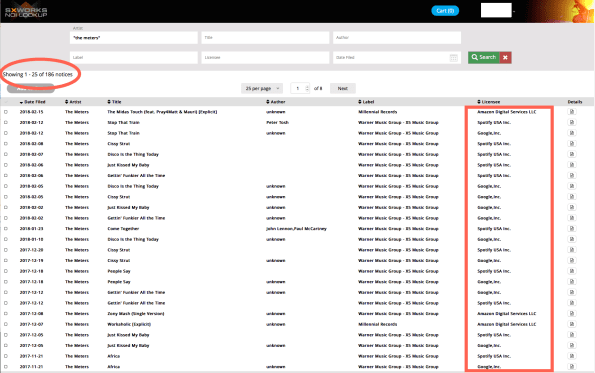Image resolution: width=595 pixels, height=373 pixels.
Task: Select the 2017-12-20 Cissy Strut row checkbox
Action: pos(6,250)
